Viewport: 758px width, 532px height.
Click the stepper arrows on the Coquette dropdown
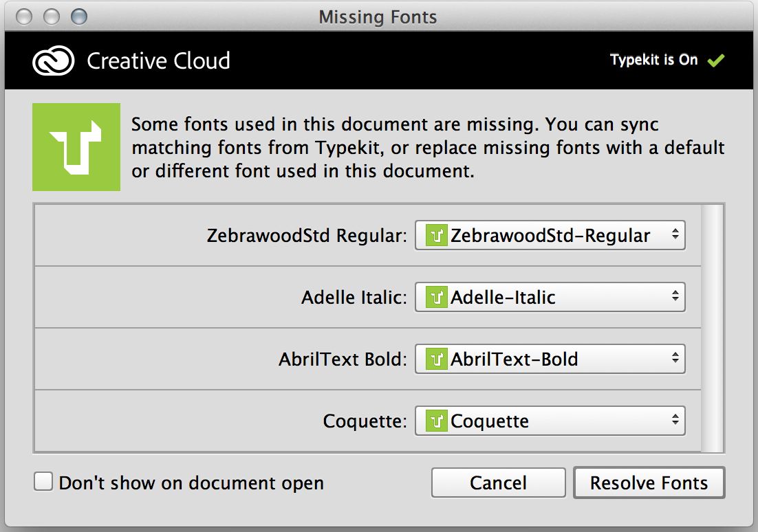point(675,420)
